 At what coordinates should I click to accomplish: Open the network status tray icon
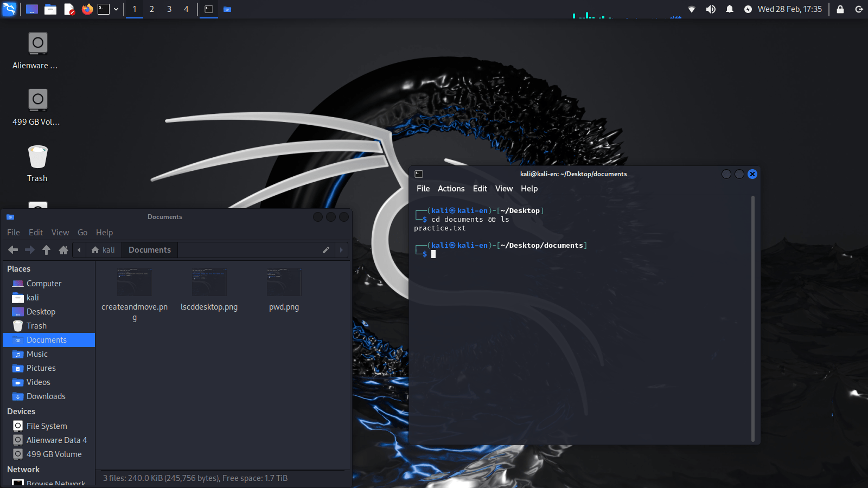point(692,9)
